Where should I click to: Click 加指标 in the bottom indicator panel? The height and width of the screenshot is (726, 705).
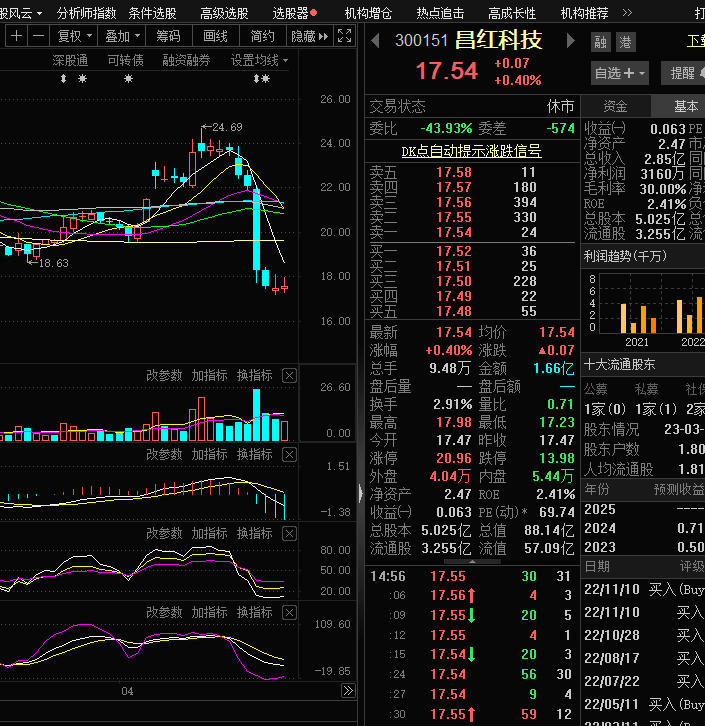tap(209, 613)
